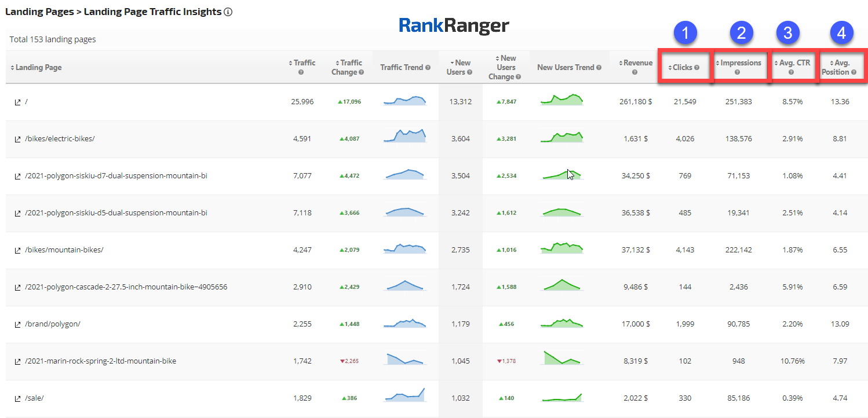Open external link icon for /sale/ page
This screenshot has height=418, width=868.
tap(17, 398)
